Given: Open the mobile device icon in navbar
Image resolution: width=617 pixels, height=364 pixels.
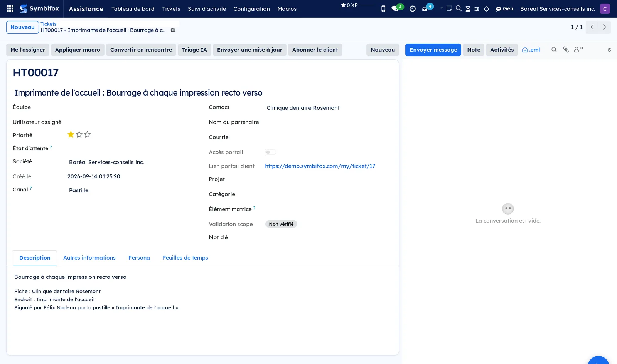Looking at the screenshot, I should tap(383, 8).
